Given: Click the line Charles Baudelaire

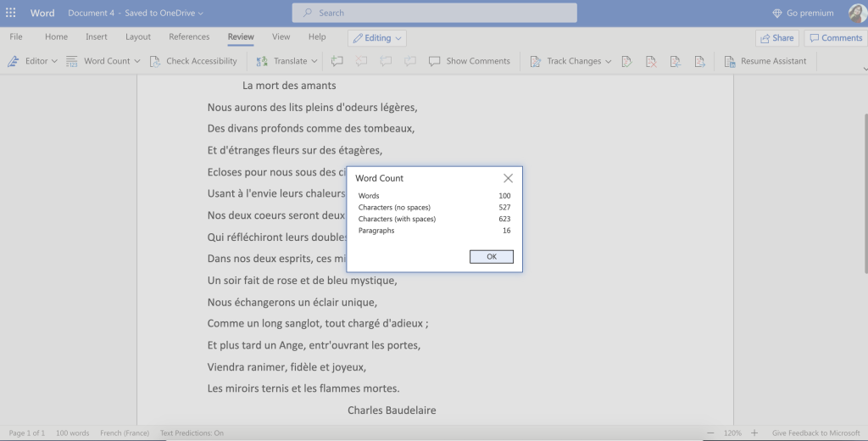Looking at the screenshot, I should 392,410.
